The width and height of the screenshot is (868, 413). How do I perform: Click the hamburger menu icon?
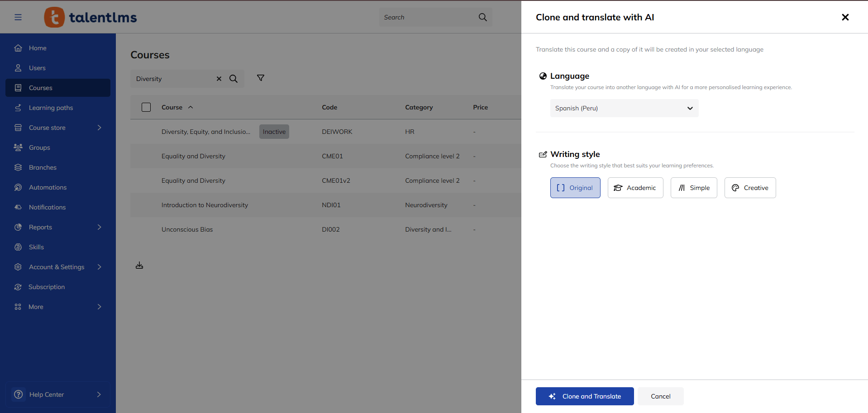pyautogui.click(x=18, y=17)
